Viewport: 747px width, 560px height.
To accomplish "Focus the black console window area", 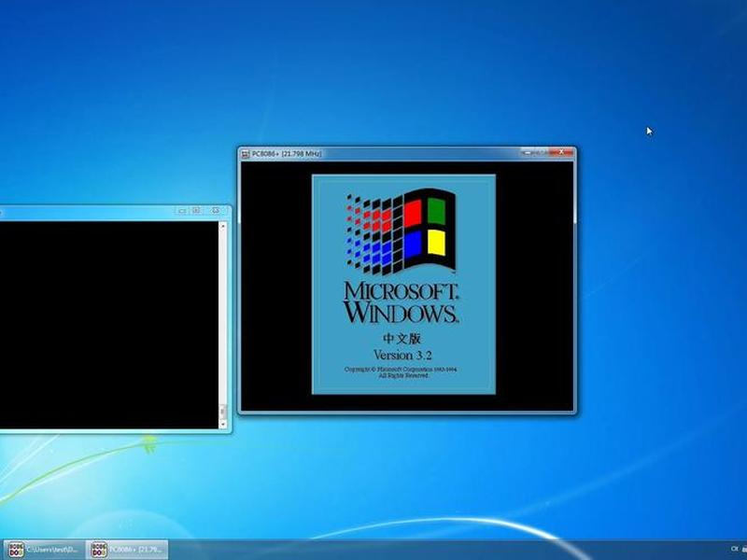I will pyautogui.click(x=108, y=325).
